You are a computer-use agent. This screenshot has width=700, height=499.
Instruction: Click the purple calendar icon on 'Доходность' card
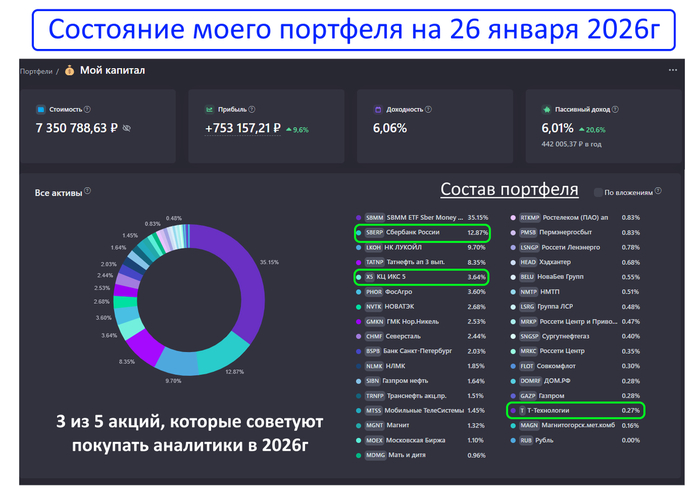pos(377,109)
